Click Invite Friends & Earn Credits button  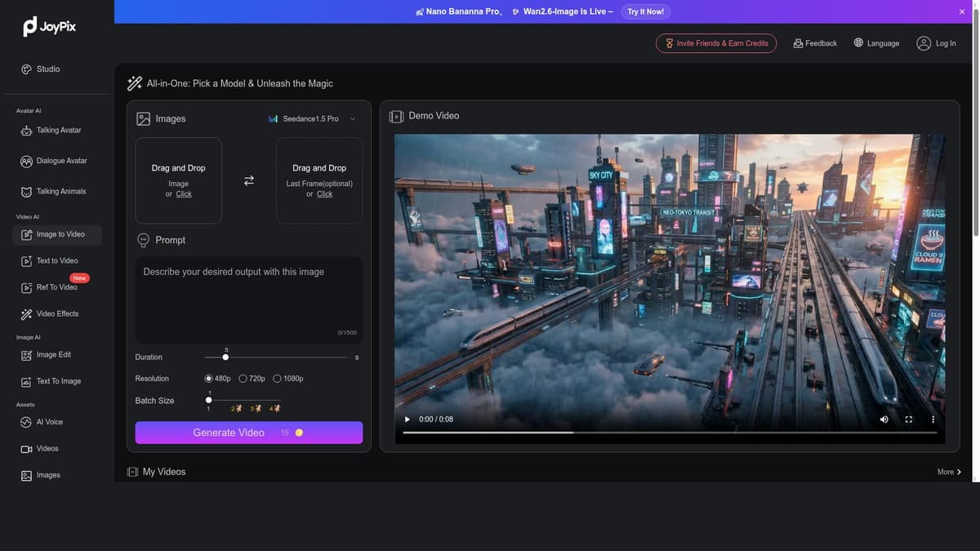tap(716, 43)
